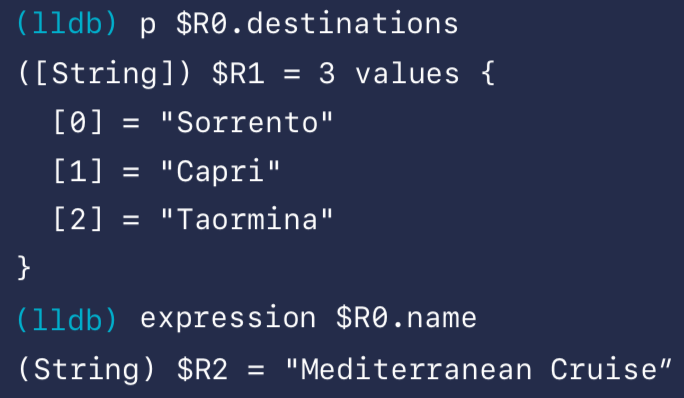Select array index [2]
The height and width of the screenshot is (398, 684).
click(78, 219)
